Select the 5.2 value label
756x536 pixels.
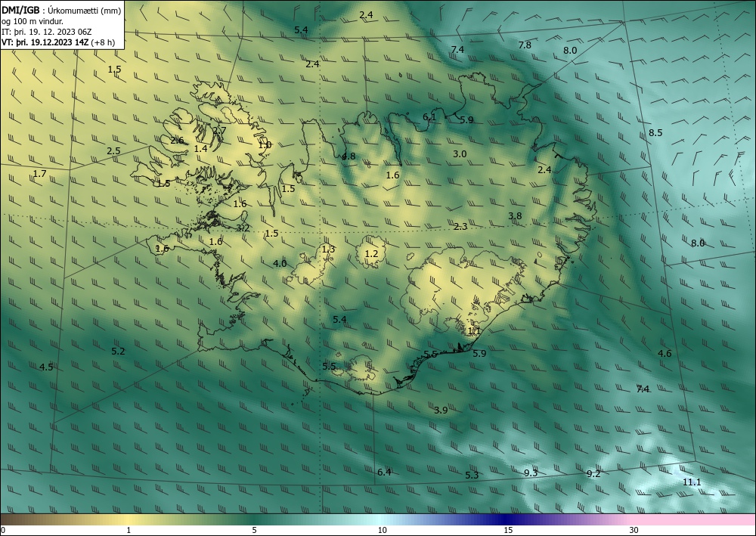(x=118, y=351)
